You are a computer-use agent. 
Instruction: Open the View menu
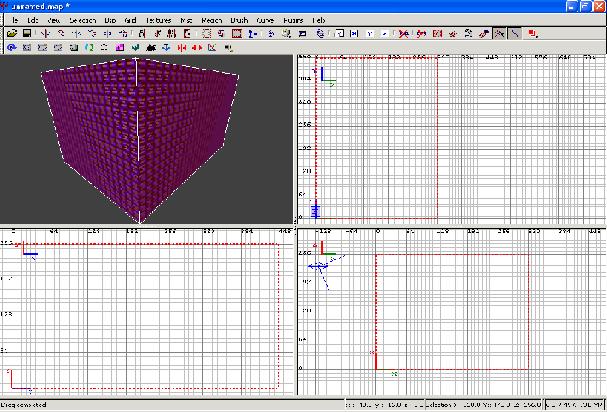53,21
